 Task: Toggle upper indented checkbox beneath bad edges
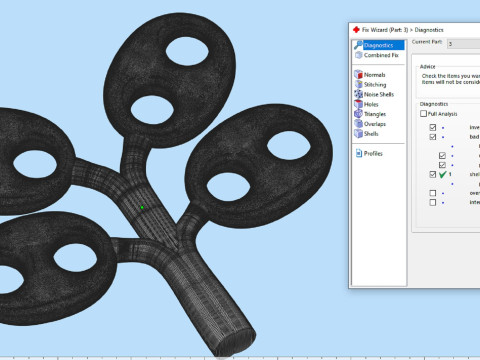(x=442, y=155)
